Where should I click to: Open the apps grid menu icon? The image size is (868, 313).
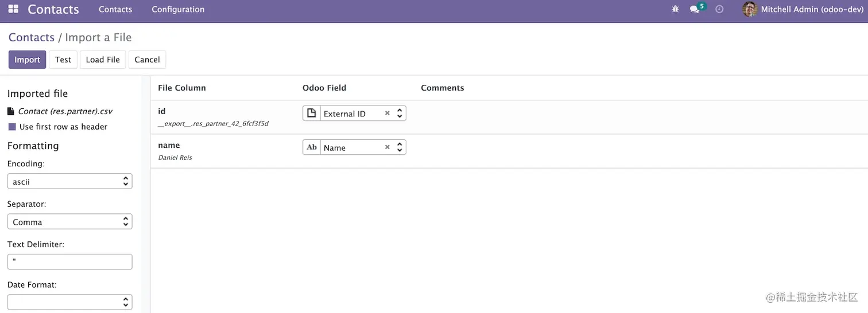coord(13,9)
